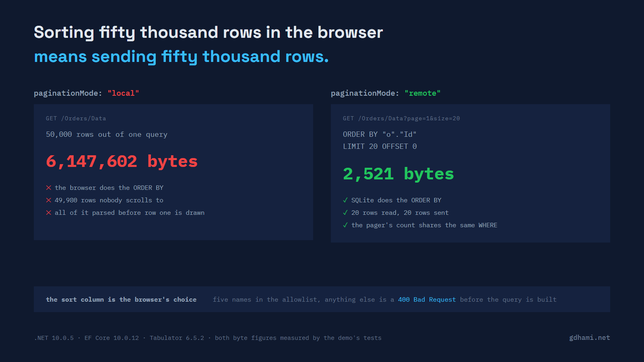Click the "GET /Orders/Data?page=1&size=20" request line

[401, 119]
